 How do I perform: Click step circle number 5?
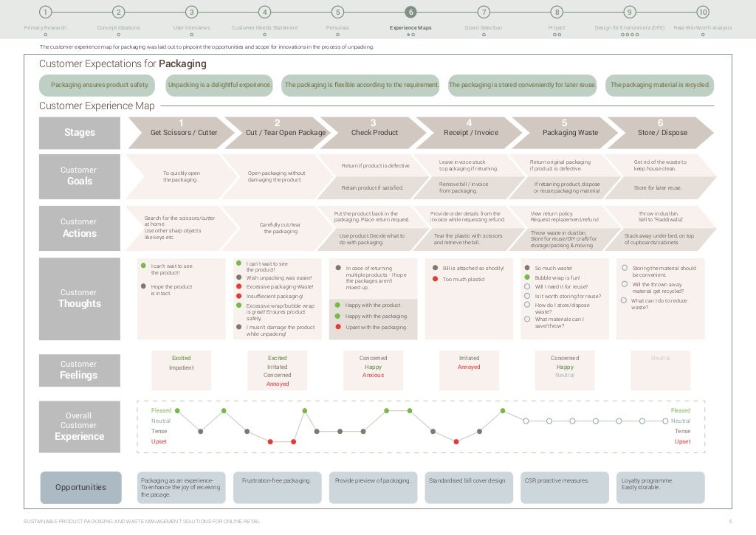coord(337,12)
